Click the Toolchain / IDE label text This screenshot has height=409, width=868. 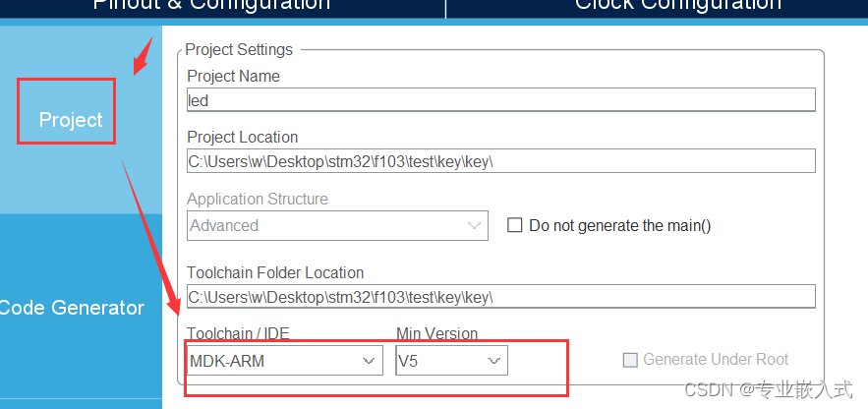tap(239, 334)
